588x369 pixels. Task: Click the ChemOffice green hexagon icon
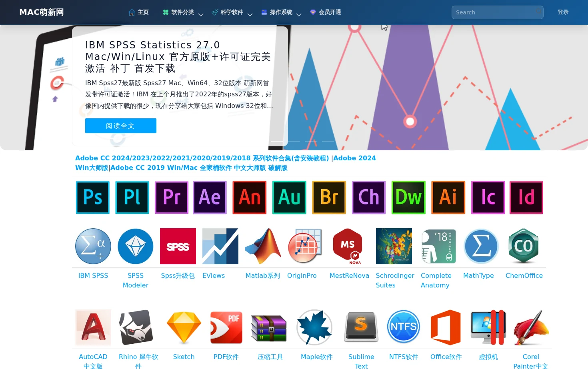coord(524,246)
